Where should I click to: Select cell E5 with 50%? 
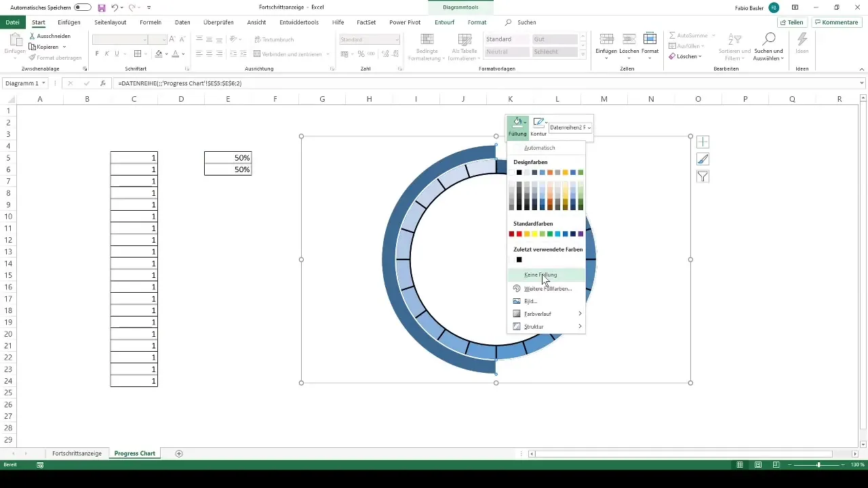pos(228,157)
